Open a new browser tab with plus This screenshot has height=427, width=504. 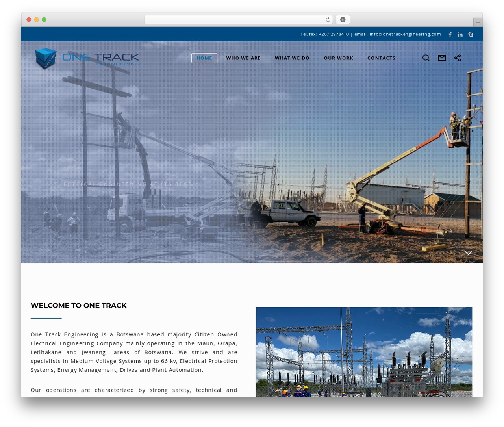478,22
